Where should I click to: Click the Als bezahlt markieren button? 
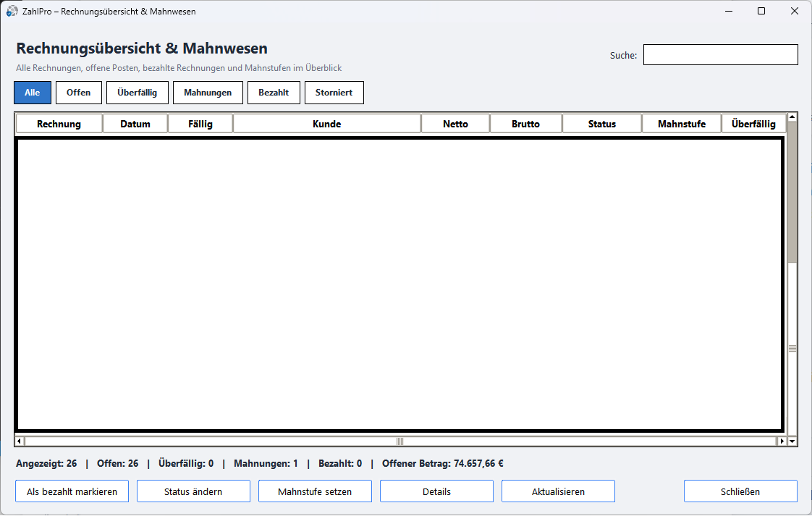pyautogui.click(x=72, y=491)
